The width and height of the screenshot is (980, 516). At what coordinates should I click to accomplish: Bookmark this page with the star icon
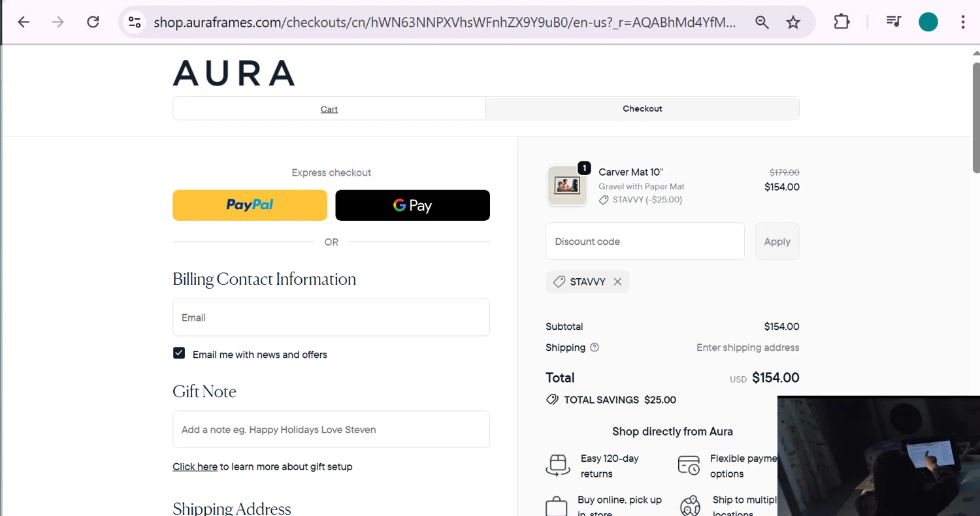click(793, 22)
